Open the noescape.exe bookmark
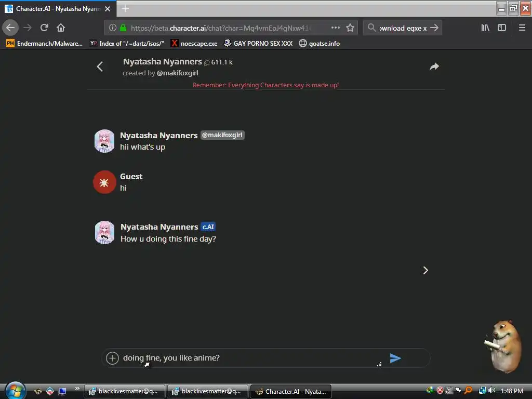Screen dimensions: 532x399 click(x=194, y=44)
